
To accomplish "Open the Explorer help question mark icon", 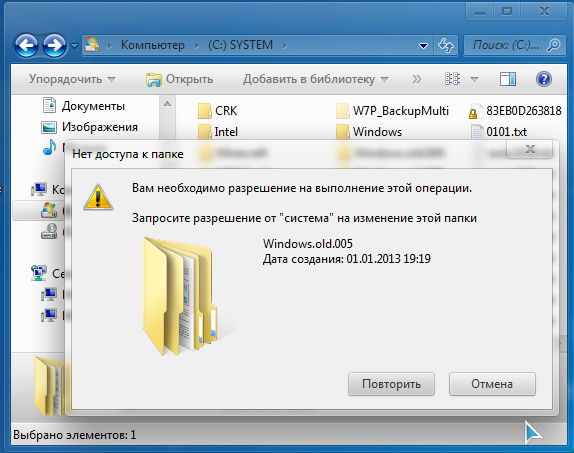I will pos(544,79).
